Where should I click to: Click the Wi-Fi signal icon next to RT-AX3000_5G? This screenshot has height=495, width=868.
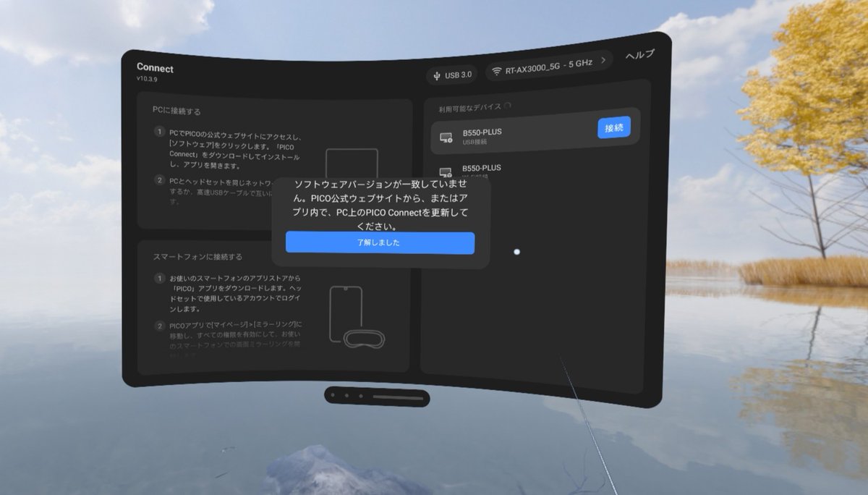[x=497, y=71]
